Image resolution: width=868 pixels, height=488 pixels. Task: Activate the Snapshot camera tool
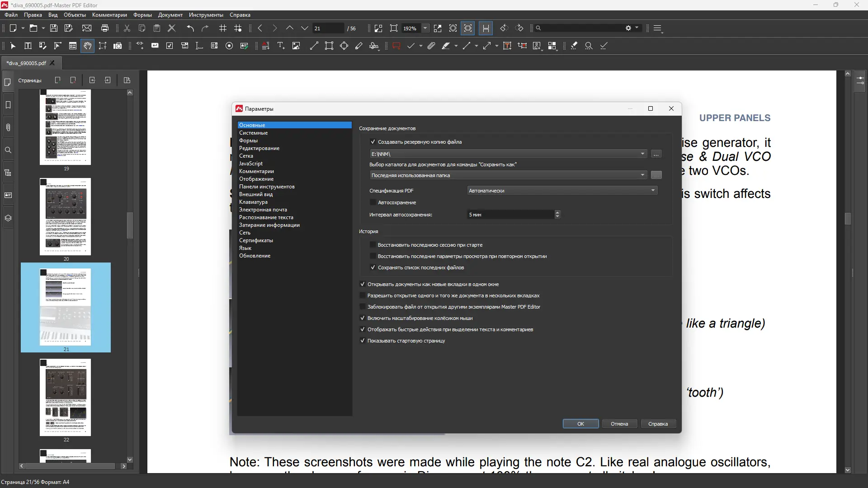(x=118, y=46)
